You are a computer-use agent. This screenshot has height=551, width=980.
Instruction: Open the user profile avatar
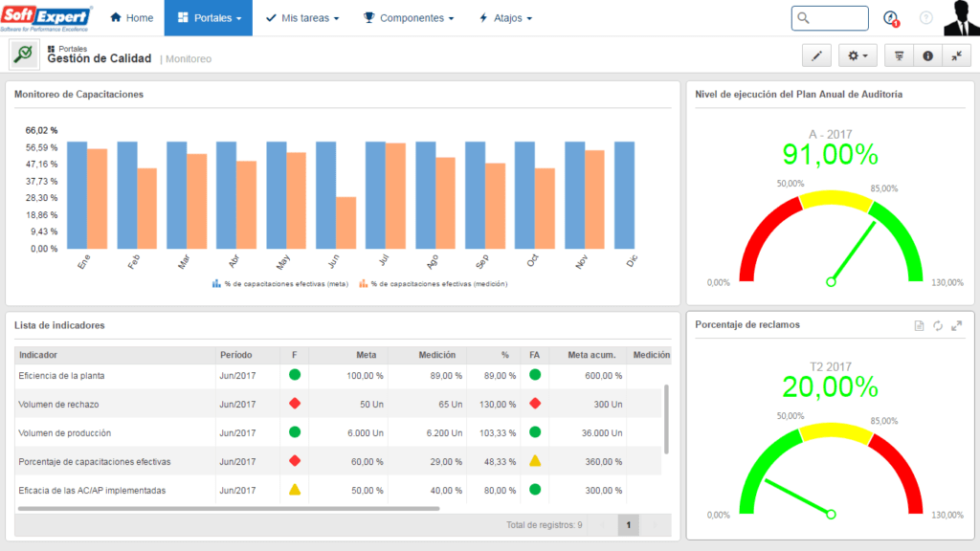pyautogui.click(x=961, y=17)
